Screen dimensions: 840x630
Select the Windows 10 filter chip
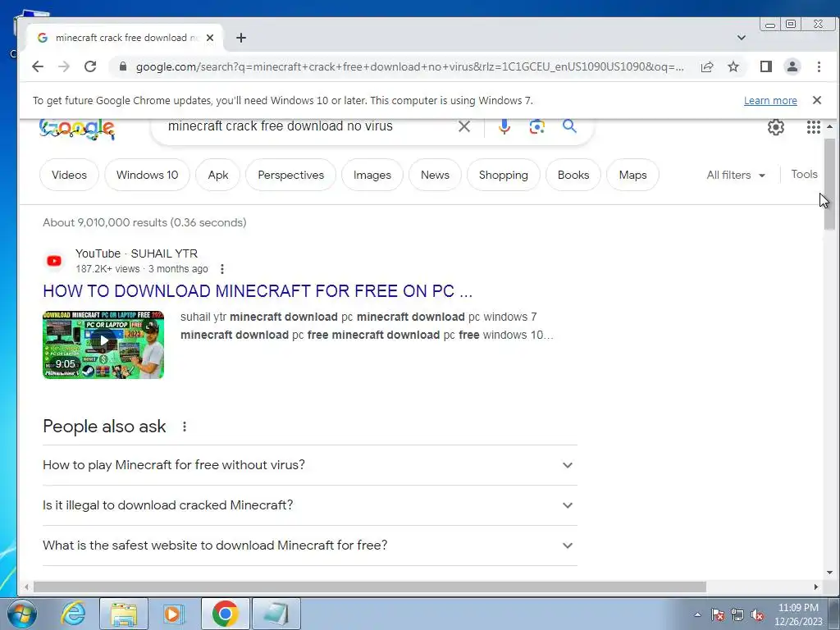pos(148,175)
